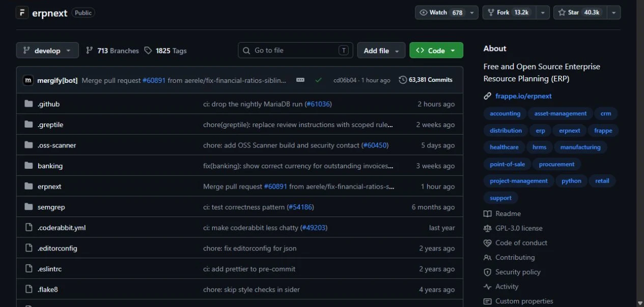The width and height of the screenshot is (644, 307).
Task: Click the Fork 13.2k button
Action: point(510,13)
